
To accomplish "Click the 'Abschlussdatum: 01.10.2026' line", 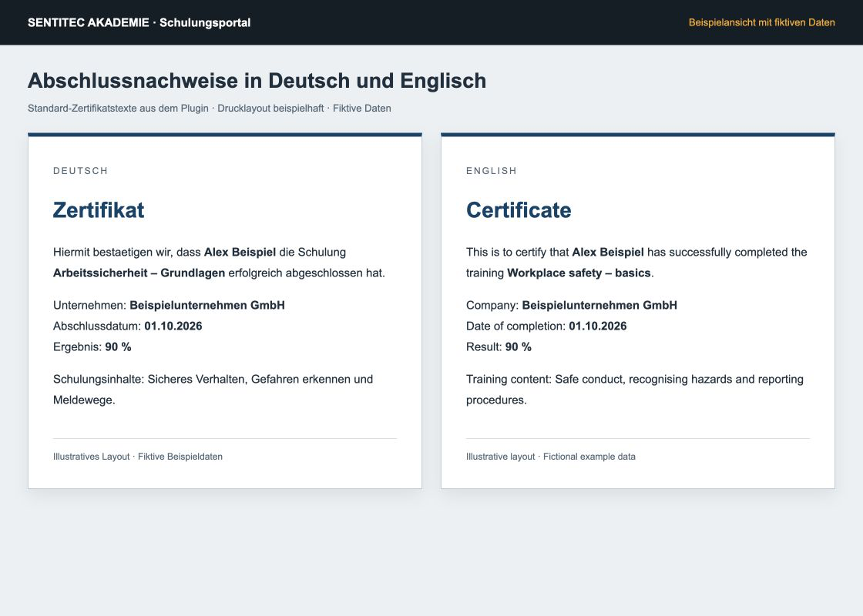I will coord(128,326).
